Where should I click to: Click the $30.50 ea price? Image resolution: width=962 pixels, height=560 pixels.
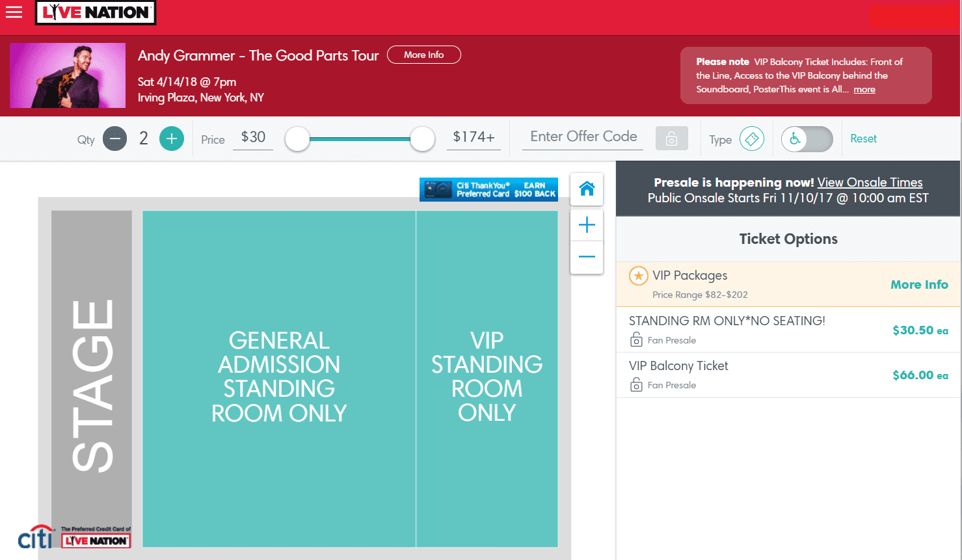point(920,330)
